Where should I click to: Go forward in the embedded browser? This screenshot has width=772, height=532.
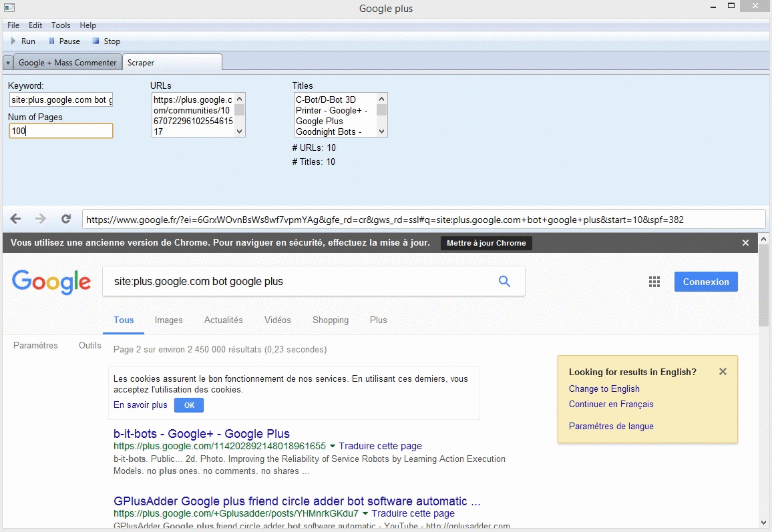pyautogui.click(x=41, y=219)
